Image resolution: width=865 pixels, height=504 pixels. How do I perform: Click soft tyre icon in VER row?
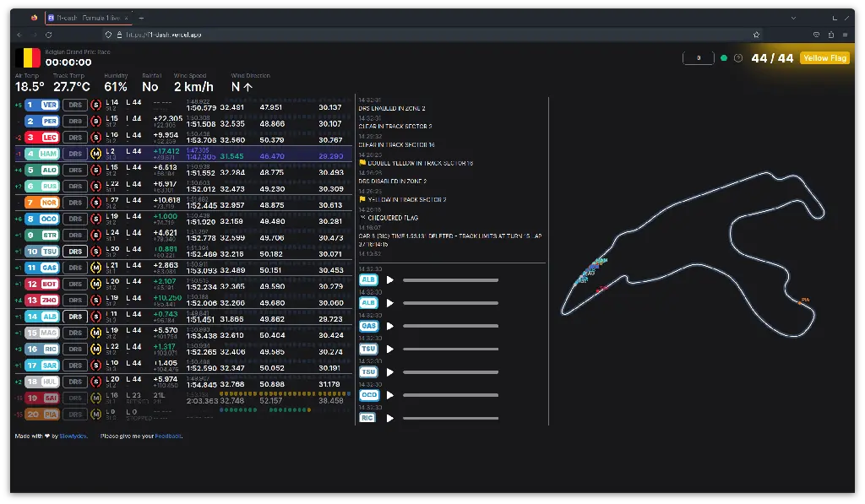[x=96, y=105]
